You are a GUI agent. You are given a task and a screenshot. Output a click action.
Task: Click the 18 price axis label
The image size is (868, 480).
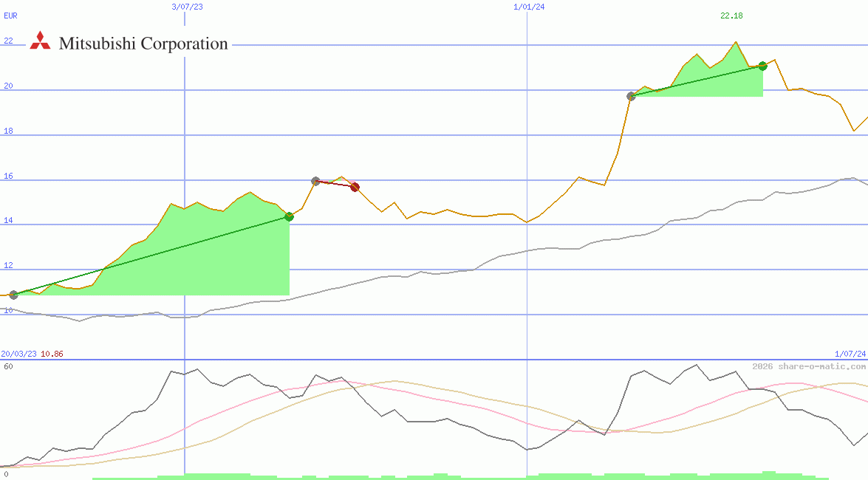tap(8, 131)
